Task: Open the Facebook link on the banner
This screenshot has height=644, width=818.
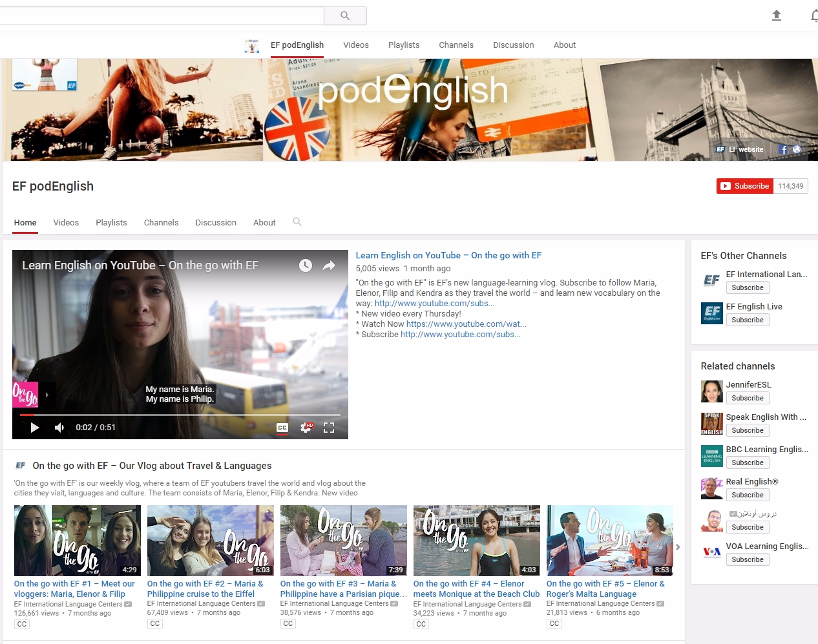Action: click(784, 149)
